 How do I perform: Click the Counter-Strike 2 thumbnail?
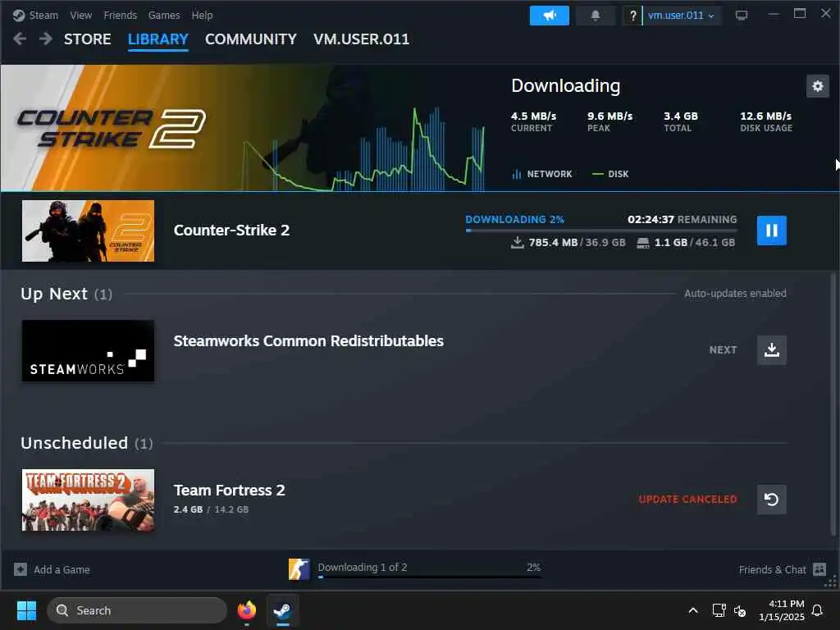click(88, 231)
